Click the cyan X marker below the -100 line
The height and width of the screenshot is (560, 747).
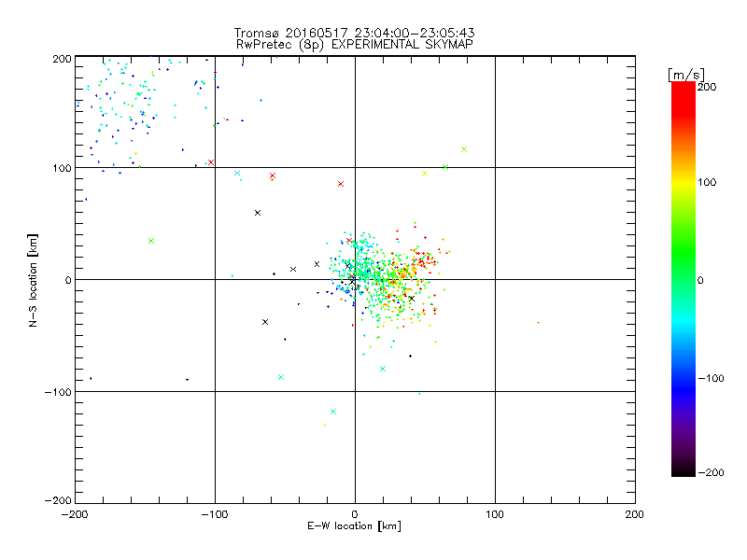click(333, 412)
